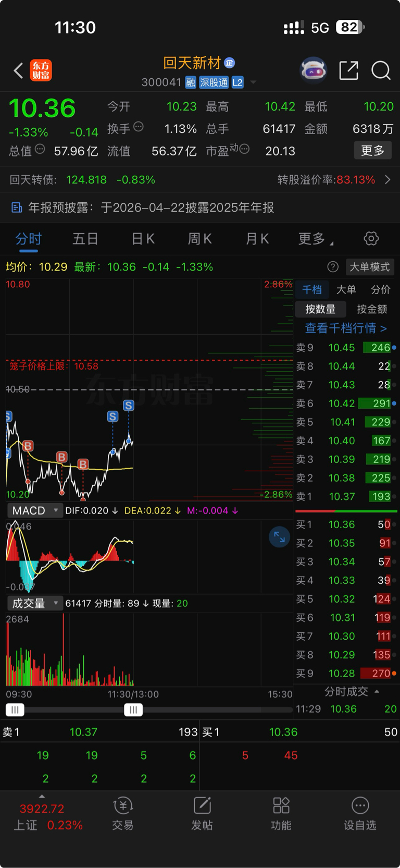Tap 更多 button in quote header
Viewport: 400px width, 868px height.
click(373, 151)
